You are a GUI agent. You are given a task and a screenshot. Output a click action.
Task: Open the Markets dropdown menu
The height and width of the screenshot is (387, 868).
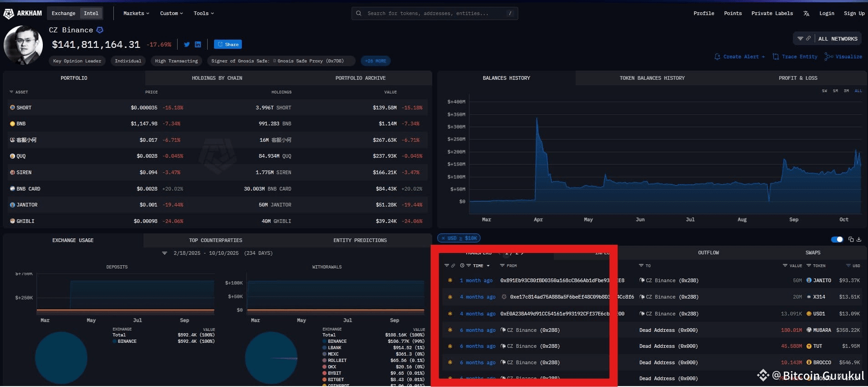pos(136,14)
